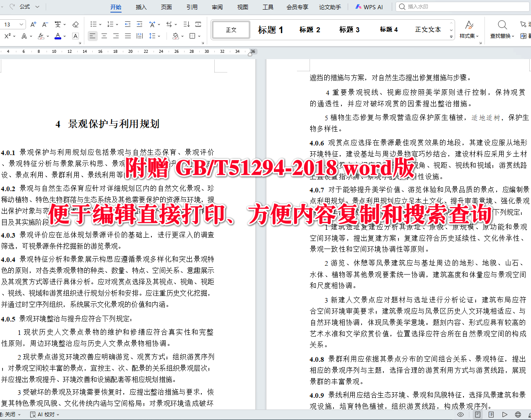
Task: Toggle show paragraph marks icon
Action: [x=198, y=24]
